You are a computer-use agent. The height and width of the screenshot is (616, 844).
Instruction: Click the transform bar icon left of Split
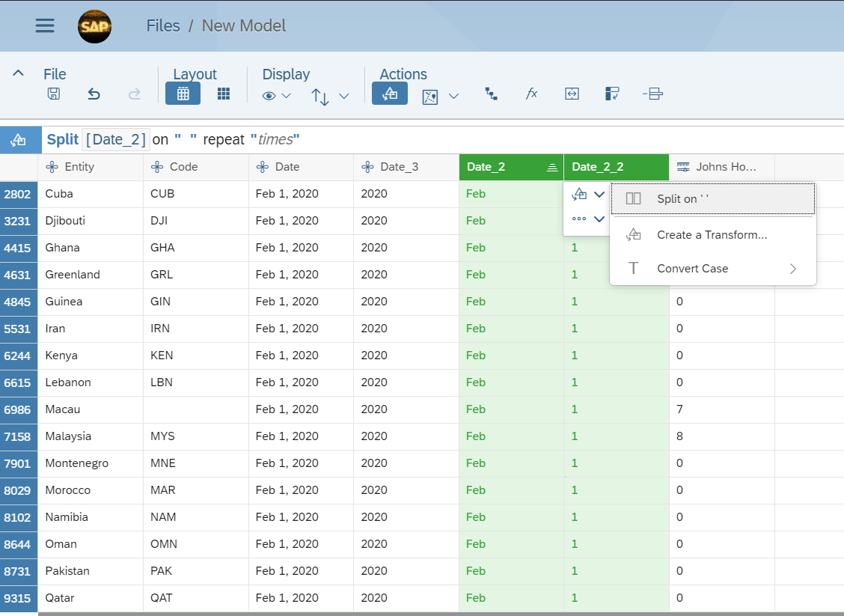19,140
